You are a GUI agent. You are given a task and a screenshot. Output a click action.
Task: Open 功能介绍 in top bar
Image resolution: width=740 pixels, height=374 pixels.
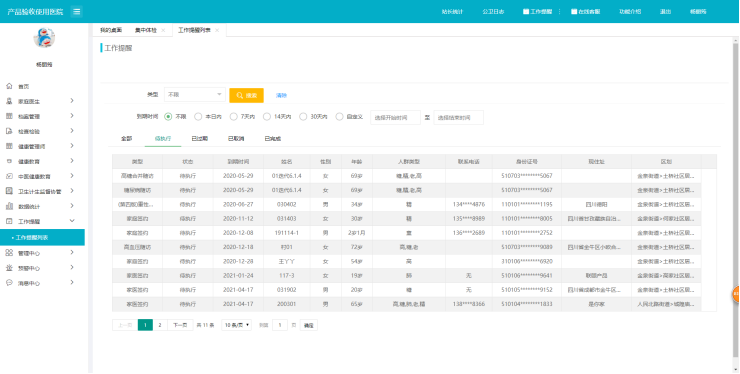pyautogui.click(x=630, y=12)
